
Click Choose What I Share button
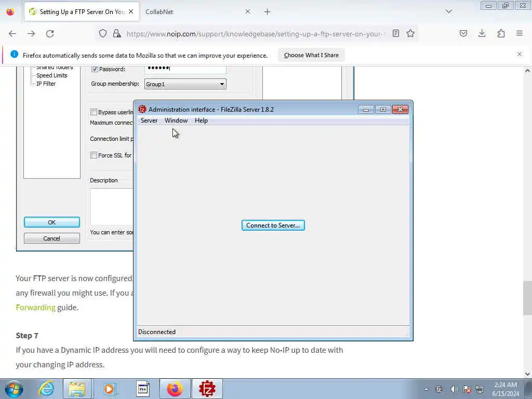click(x=311, y=55)
